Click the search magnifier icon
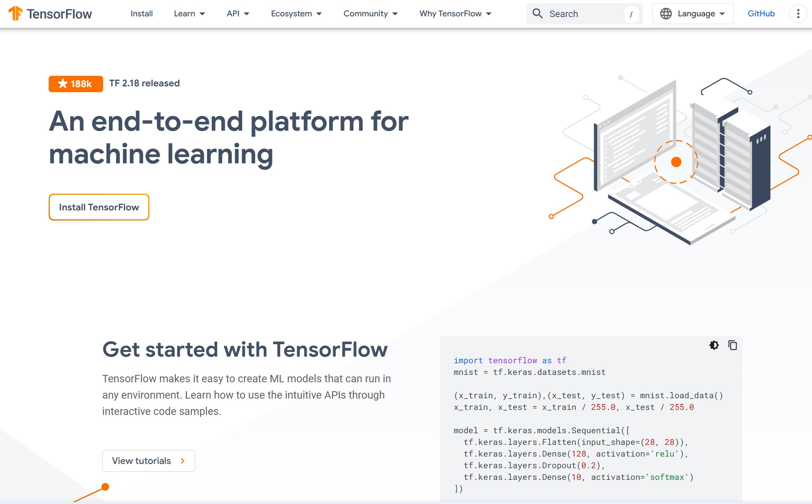 click(x=538, y=14)
